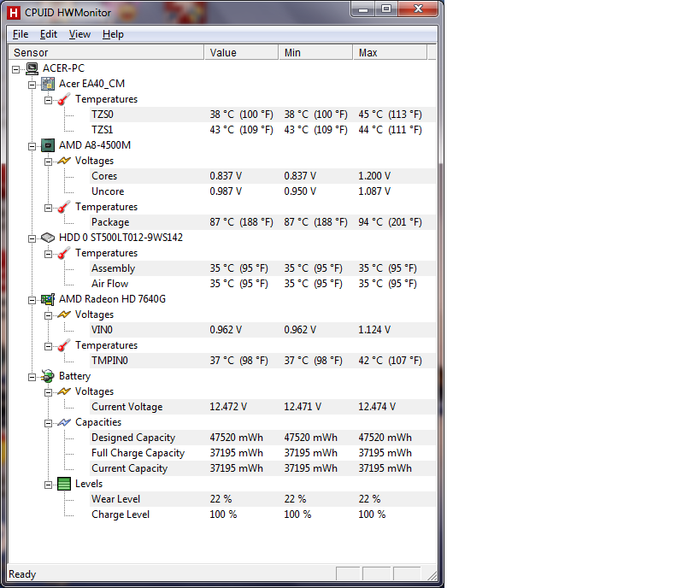Select the Uncore voltage row
Viewport: 700px width, 588px height.
(262, 191)
